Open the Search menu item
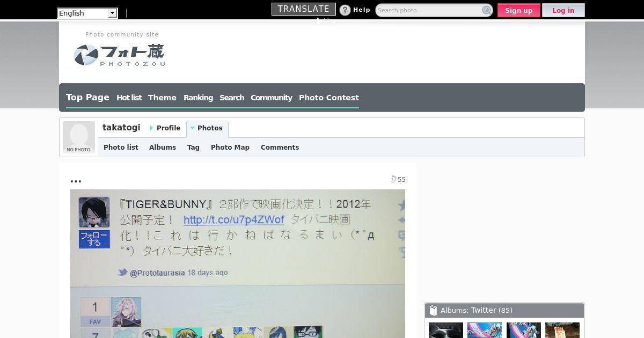 [232, 98]
